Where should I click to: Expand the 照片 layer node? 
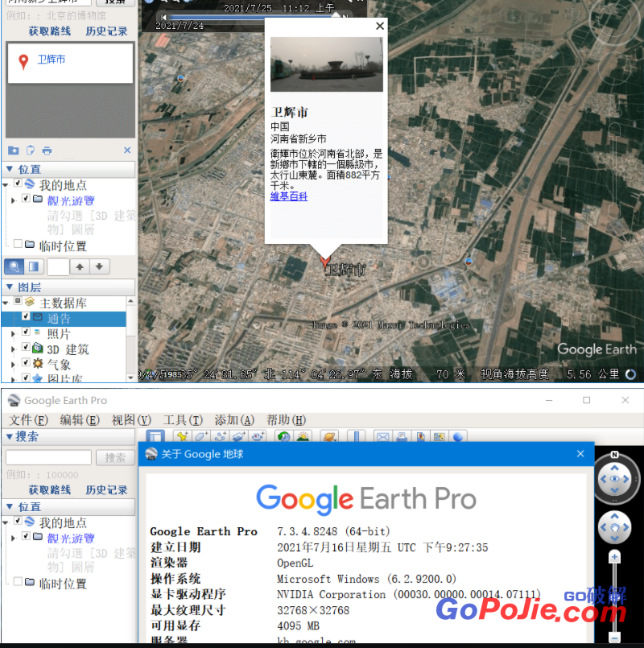pyautogui.click(x=13, y=333)
